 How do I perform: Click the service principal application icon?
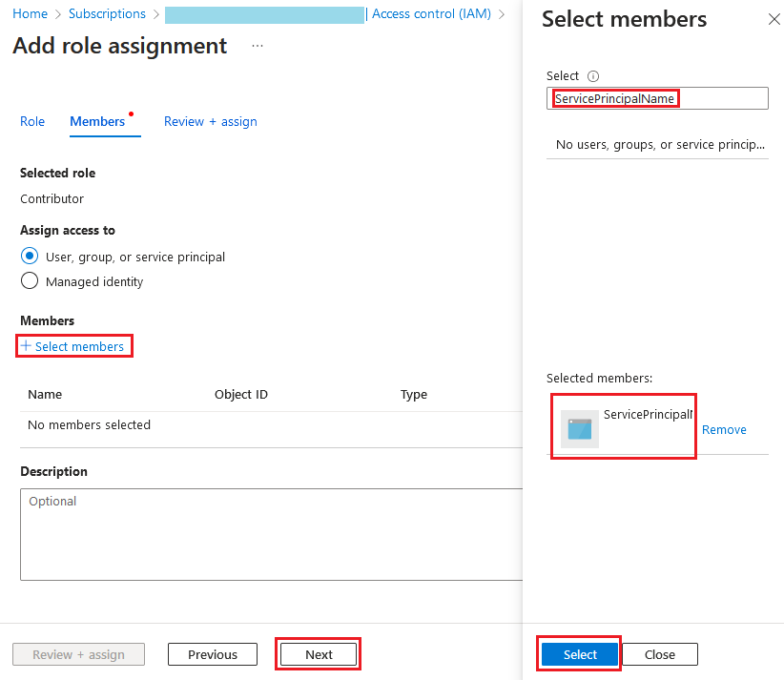pyautogui.click(x=579, y=429)
